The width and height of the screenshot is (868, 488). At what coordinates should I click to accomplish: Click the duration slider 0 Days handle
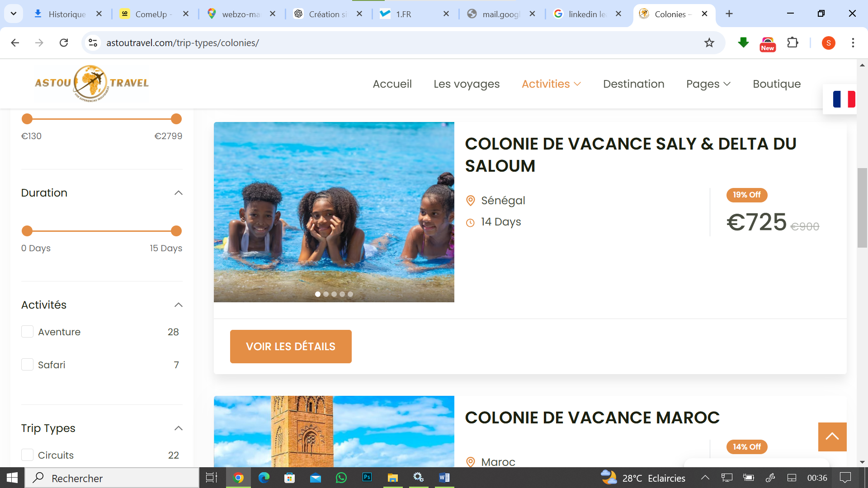(27, 231)
